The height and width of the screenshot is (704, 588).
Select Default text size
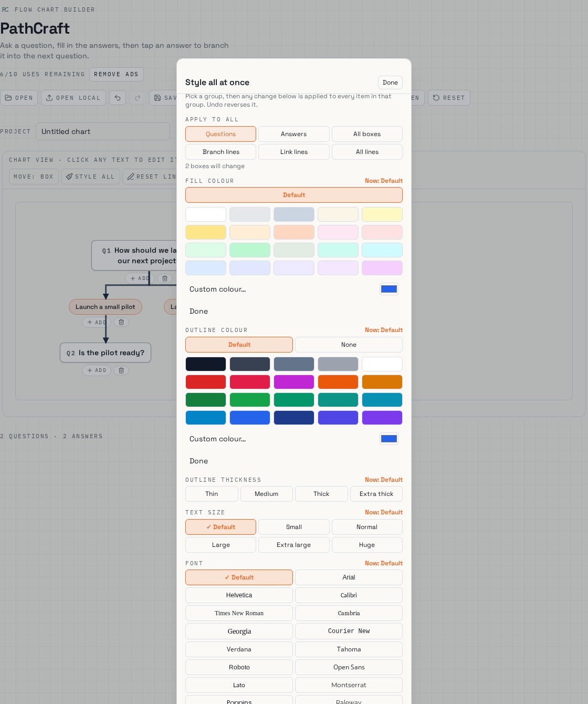(220, 527)
